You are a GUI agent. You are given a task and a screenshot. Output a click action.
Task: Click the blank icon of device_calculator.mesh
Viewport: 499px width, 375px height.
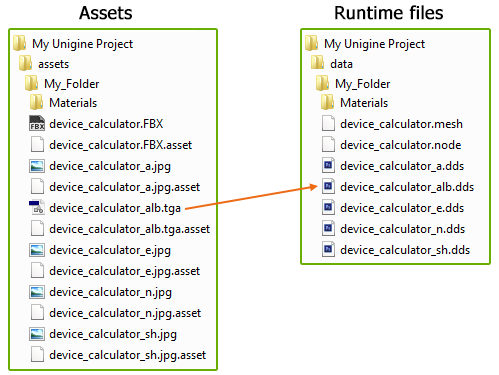(x=328, y=123)
